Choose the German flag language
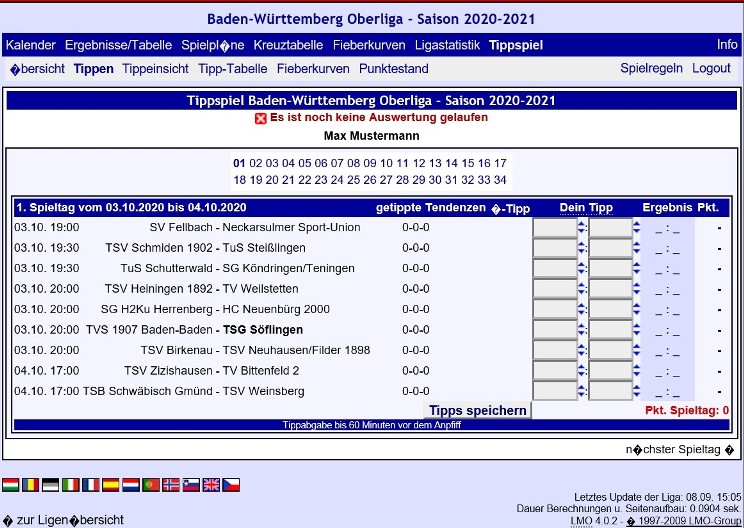 point(51,485)
